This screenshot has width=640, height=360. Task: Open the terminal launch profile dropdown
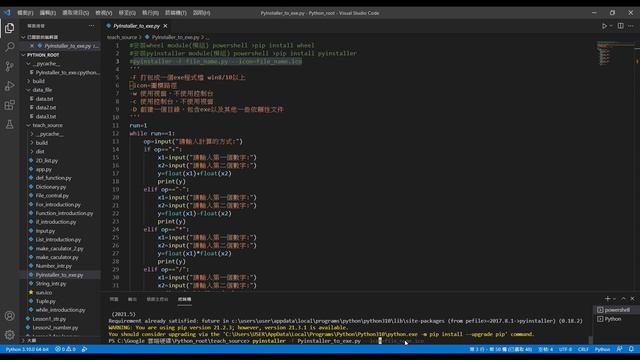pyautogui.click(x=614, y=299)
